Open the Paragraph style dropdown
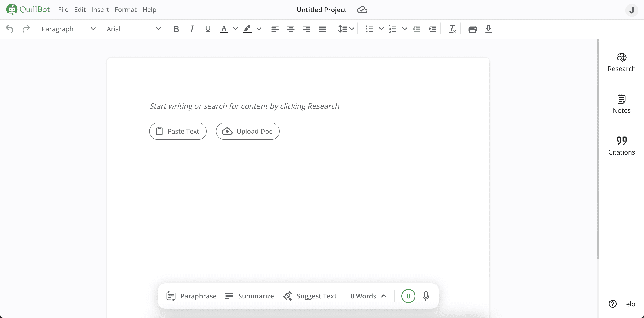The width and height of the screenshot is (644, 318). pyautogui.click(x=68, y=29)
